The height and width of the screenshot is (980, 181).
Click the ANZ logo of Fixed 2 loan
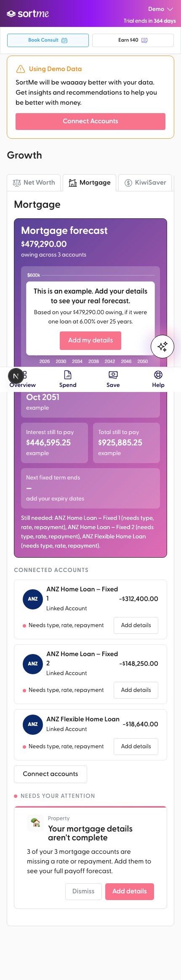33,663
